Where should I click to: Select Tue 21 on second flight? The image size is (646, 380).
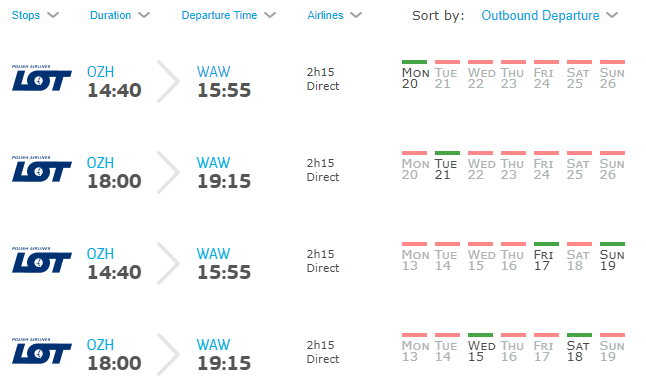point(446,167)
